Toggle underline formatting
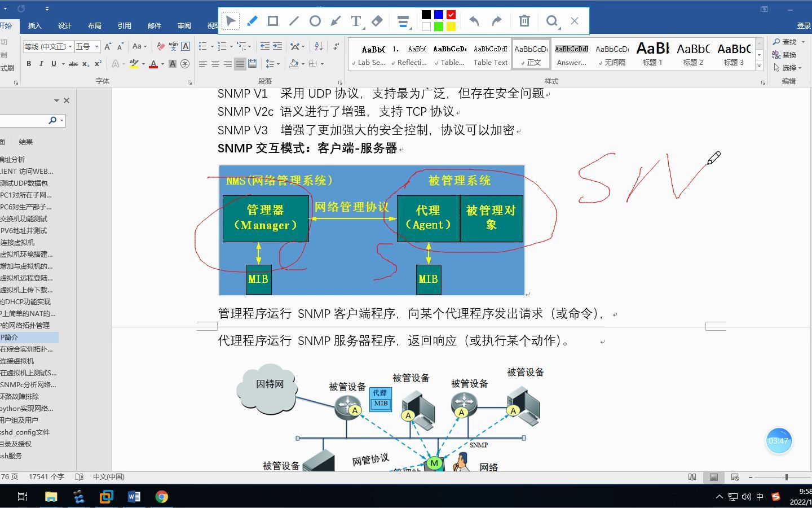Image resolution: width=812 pixels, height=508 pixels. coord(53,64)
